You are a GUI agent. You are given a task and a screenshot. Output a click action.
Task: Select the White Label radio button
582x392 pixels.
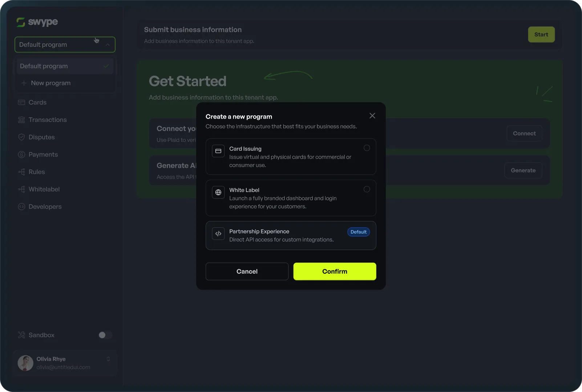pos(367,189)
